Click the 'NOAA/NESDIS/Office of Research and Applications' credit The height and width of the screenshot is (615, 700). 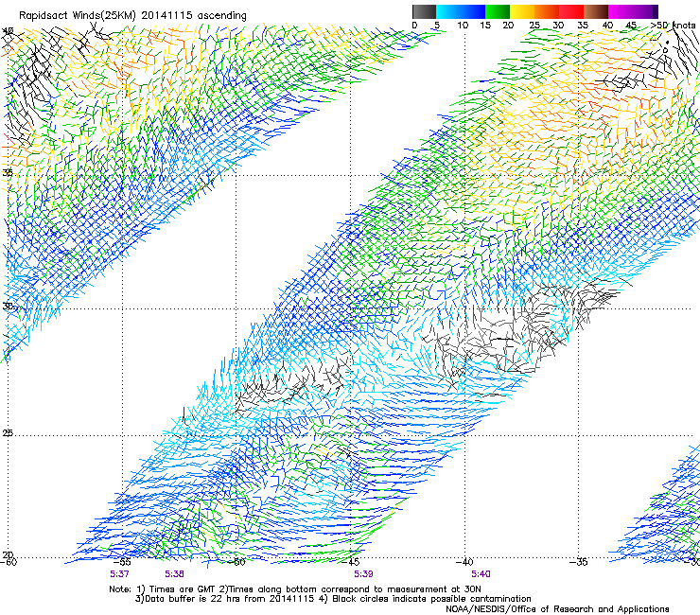[557, 609]
